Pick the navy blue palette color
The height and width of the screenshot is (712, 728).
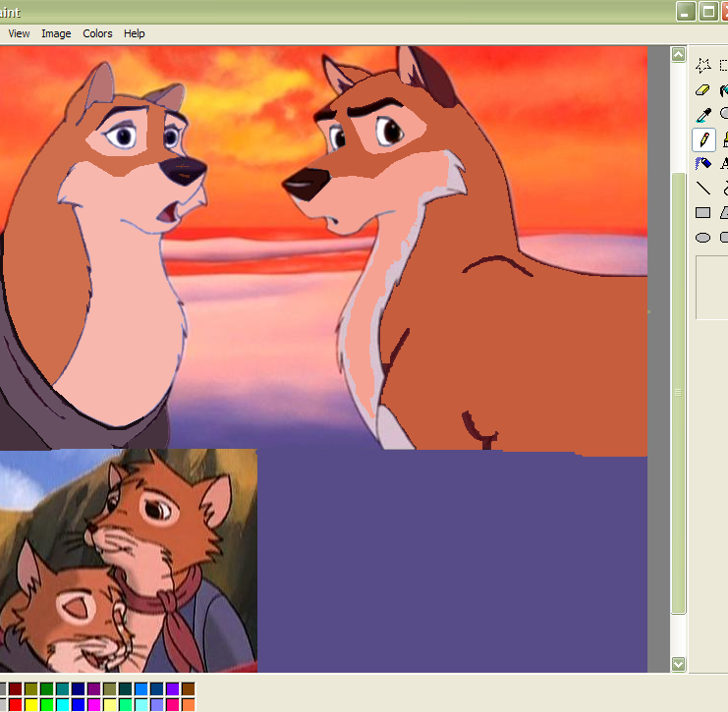pyautogui.click(x=79, y=688)
